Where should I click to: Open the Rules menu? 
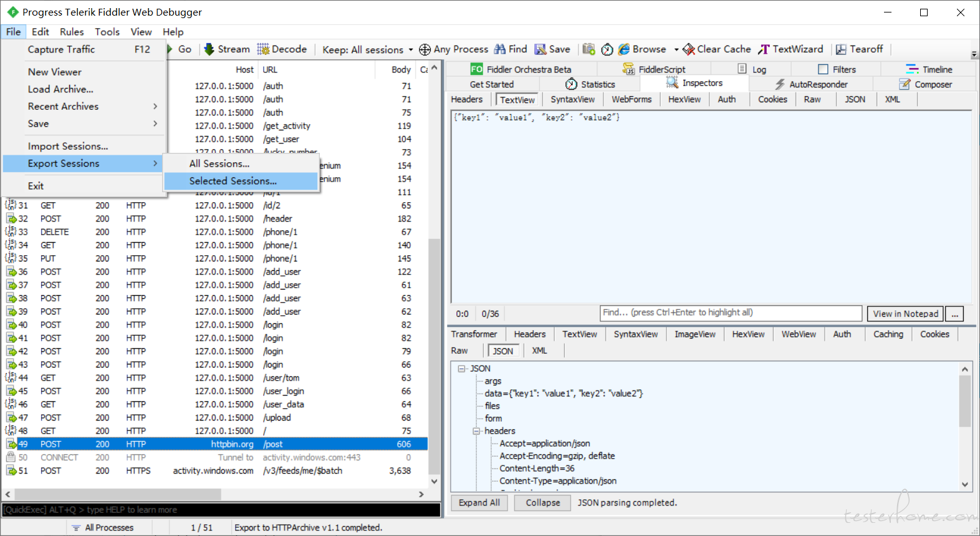(x=72, y=32)
